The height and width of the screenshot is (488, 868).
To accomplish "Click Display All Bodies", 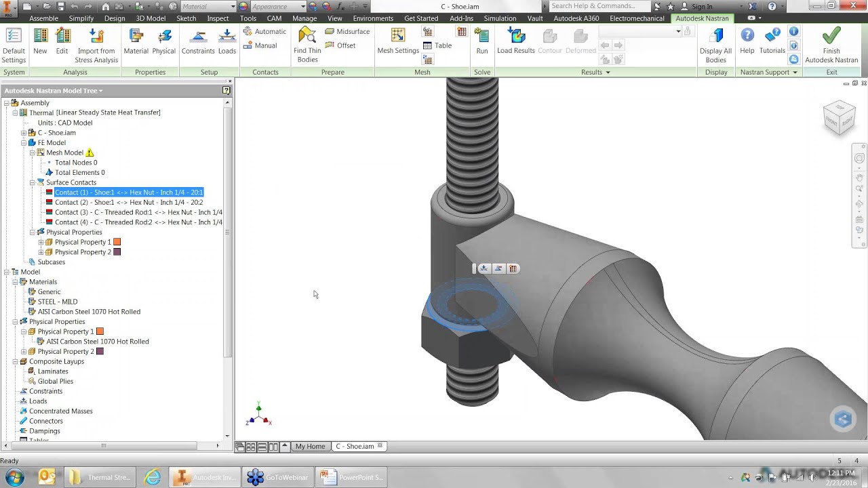I will (x=715, y=46).
